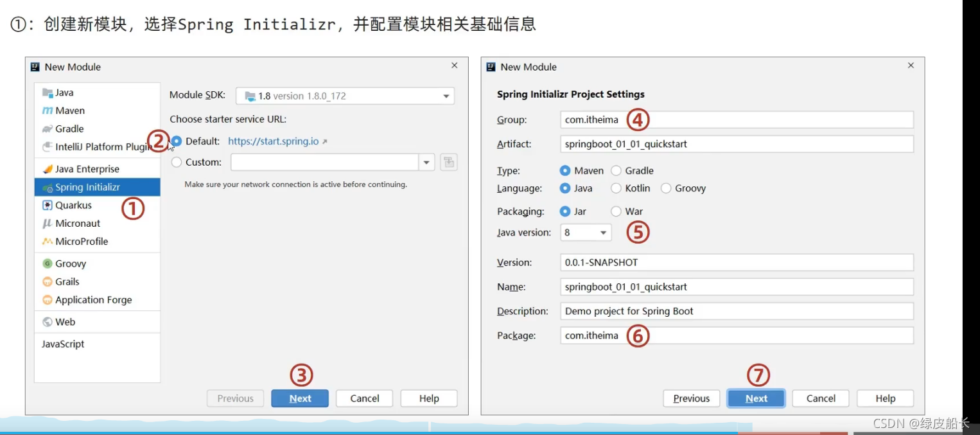Select Quarkus list entry text
The height and width of the screenshot is (435, 980).
point(73,205)
